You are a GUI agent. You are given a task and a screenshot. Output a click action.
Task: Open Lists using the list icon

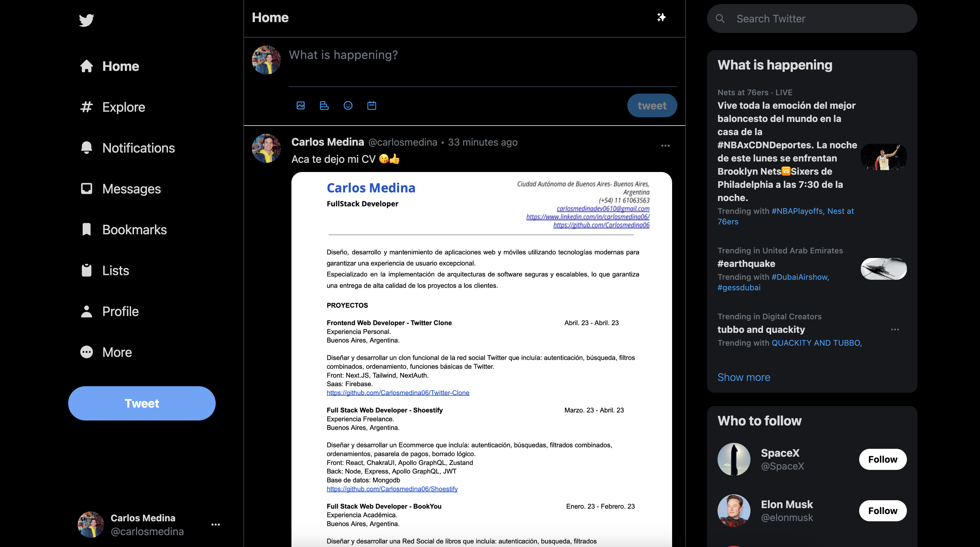(x=87, y=270)
